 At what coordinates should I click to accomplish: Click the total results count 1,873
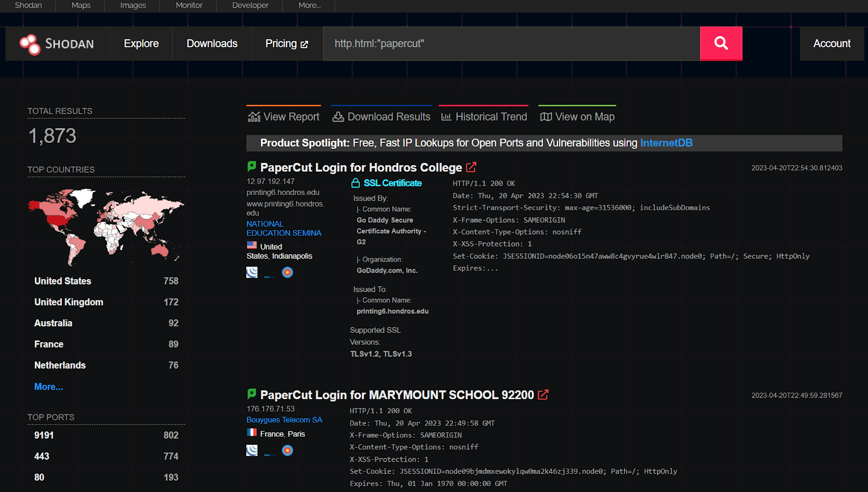coord(52,136)
